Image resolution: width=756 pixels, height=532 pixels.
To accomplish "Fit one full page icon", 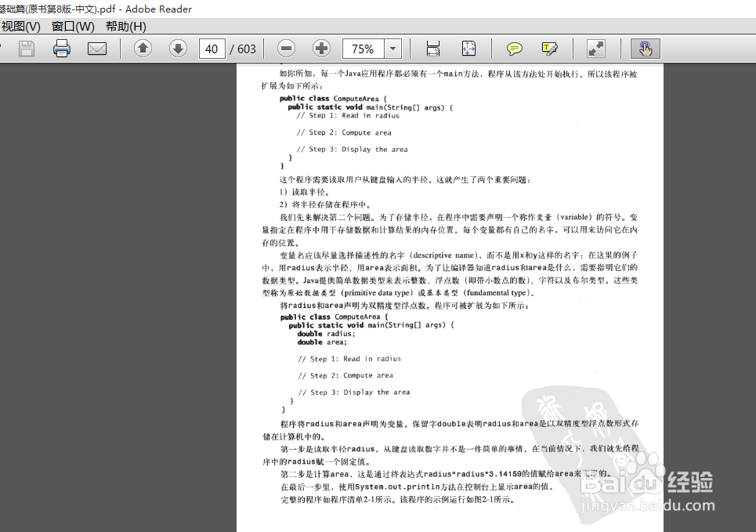I will 468,49.
